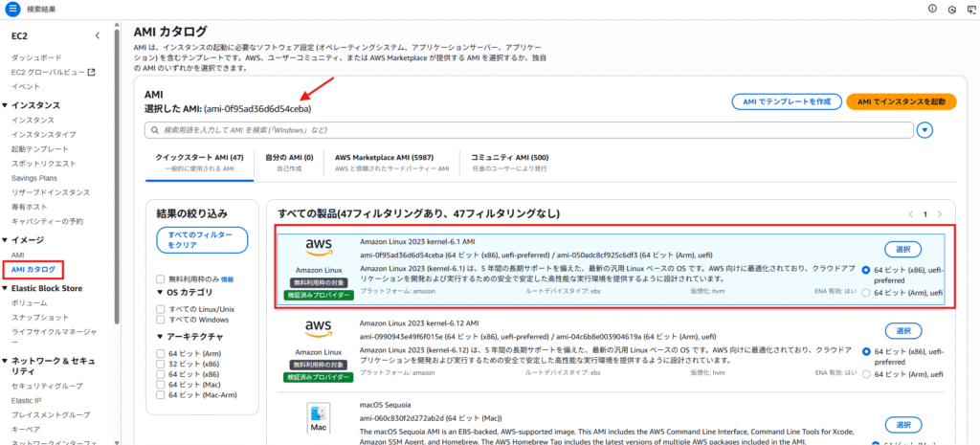Check 64 ビット (Arm) architecture filter
This screenshot has width=980, height=445.
coord(161,354)
